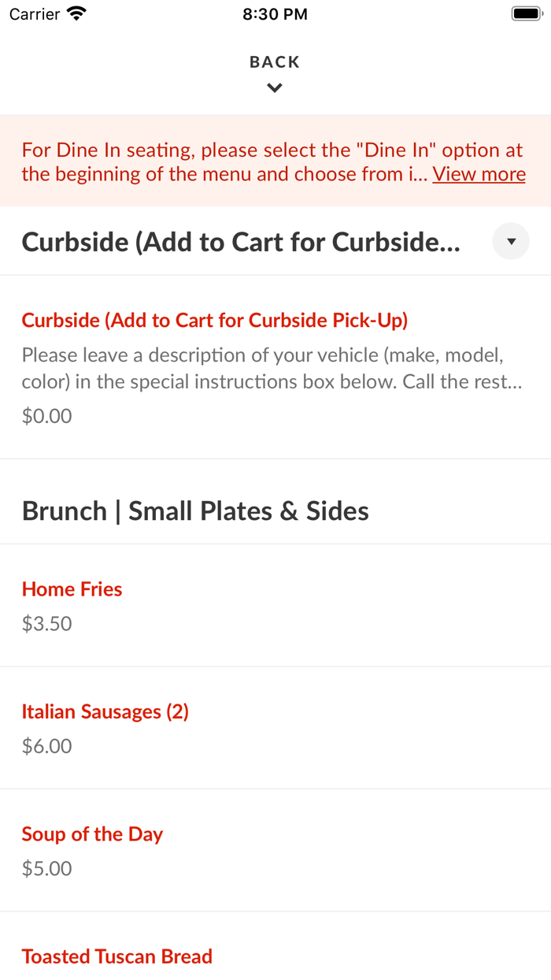The height and width of the screenshot is (980, 551).
Task: Select Curbside Pick-Up item title
Action: pos(215,321)
